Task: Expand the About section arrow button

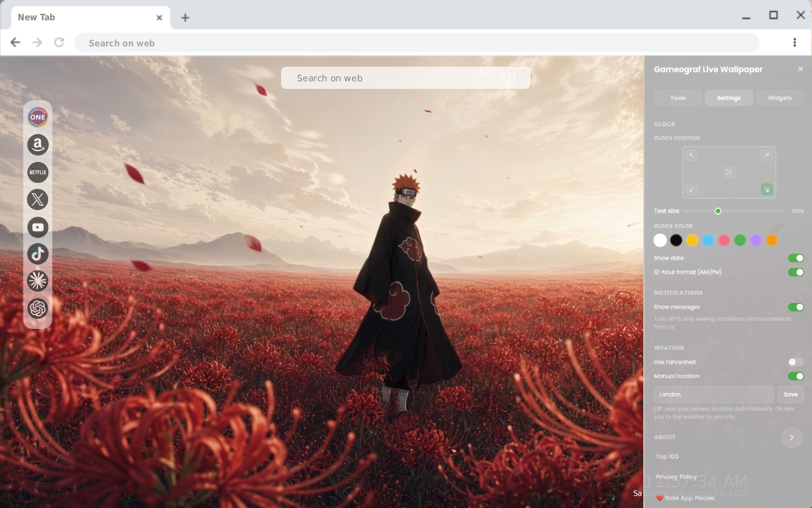Action: (792, 438)
